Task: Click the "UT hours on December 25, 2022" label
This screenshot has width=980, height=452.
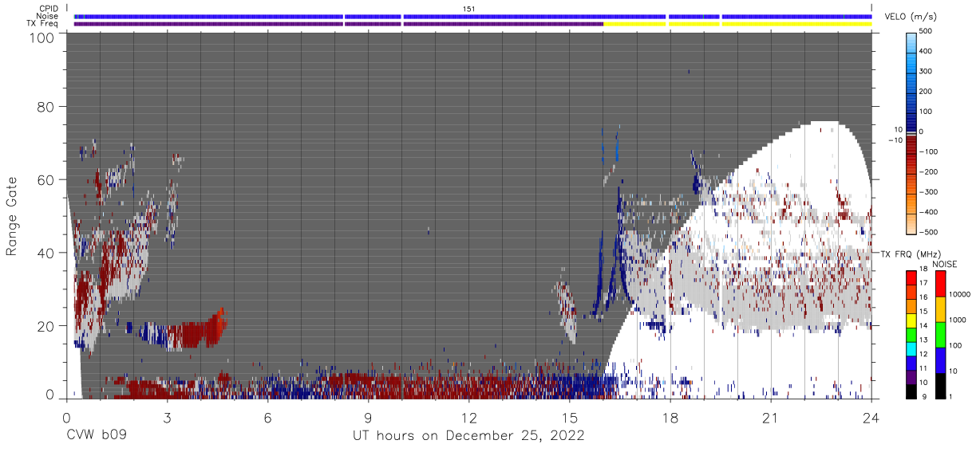Action: 469,436
